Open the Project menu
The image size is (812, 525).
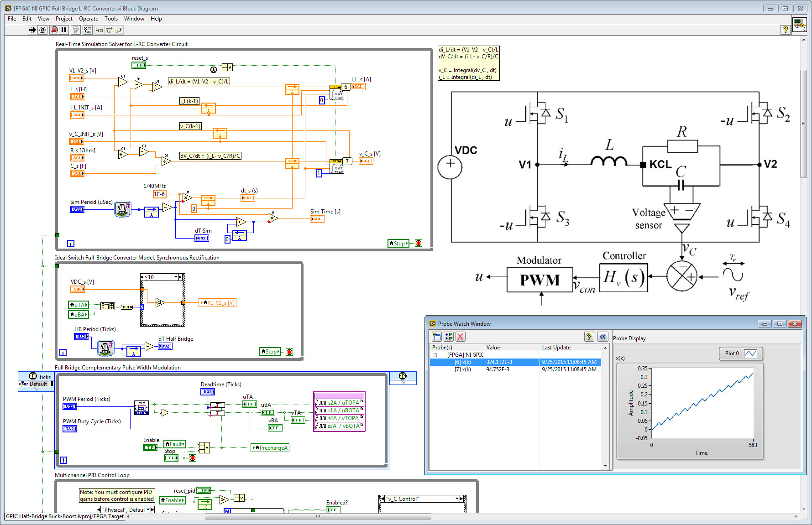click(x=64, y=19)
